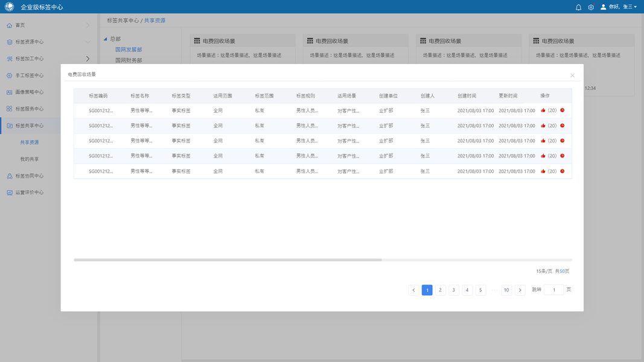Click the 适用范围 column header
The width and height of the screenshot is (644, 362).
click(223, 96)
